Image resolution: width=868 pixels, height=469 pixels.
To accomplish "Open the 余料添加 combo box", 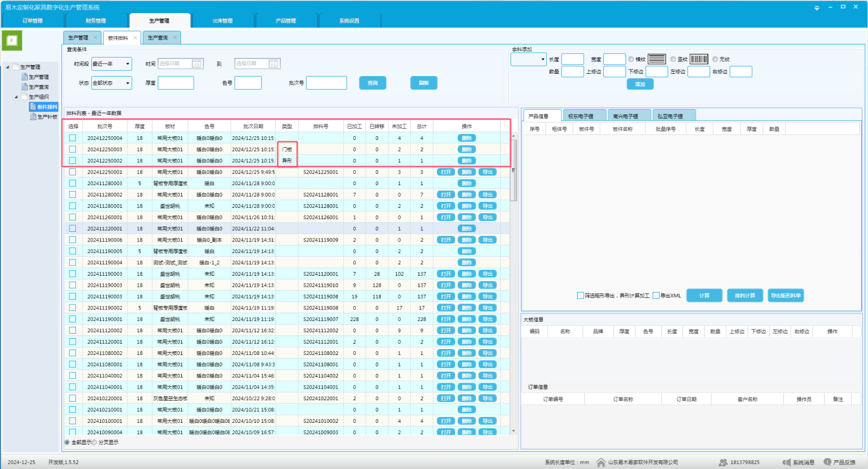I will click(x=528, y=59).
